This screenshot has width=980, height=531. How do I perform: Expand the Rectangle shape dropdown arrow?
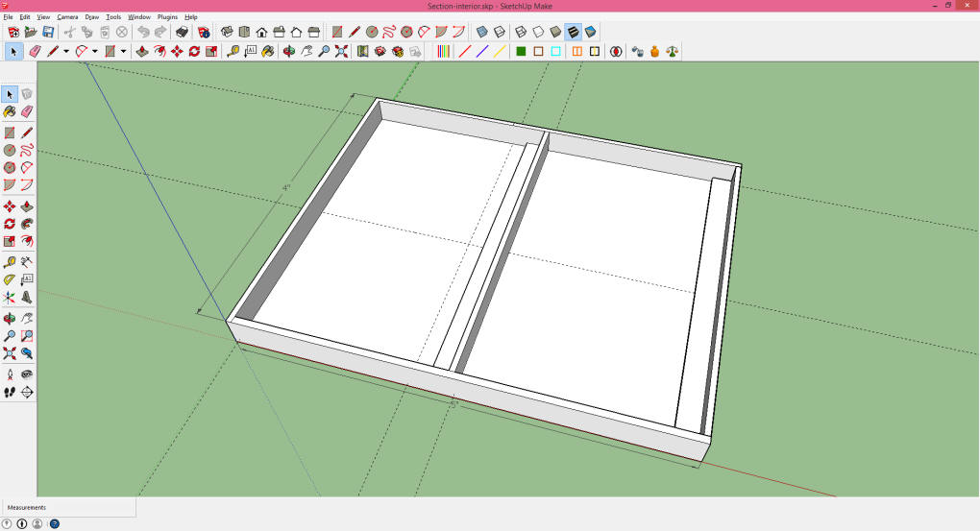pos(124,51)
